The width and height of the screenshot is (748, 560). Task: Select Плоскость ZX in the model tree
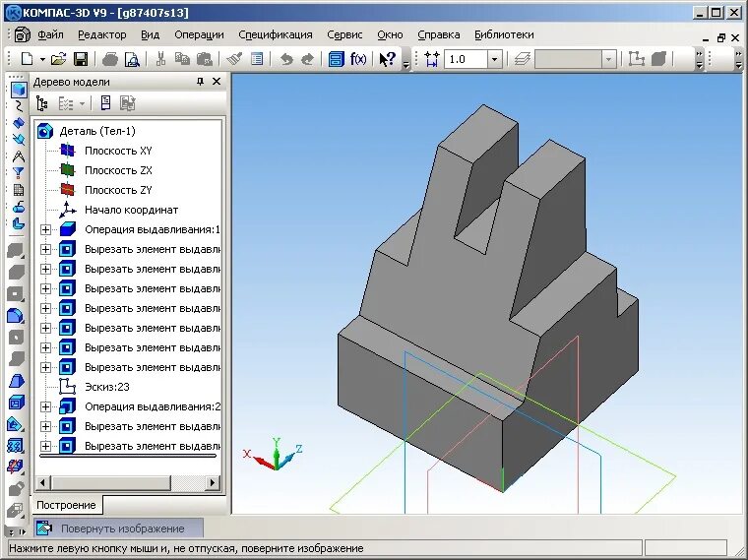tap(118, 170)
